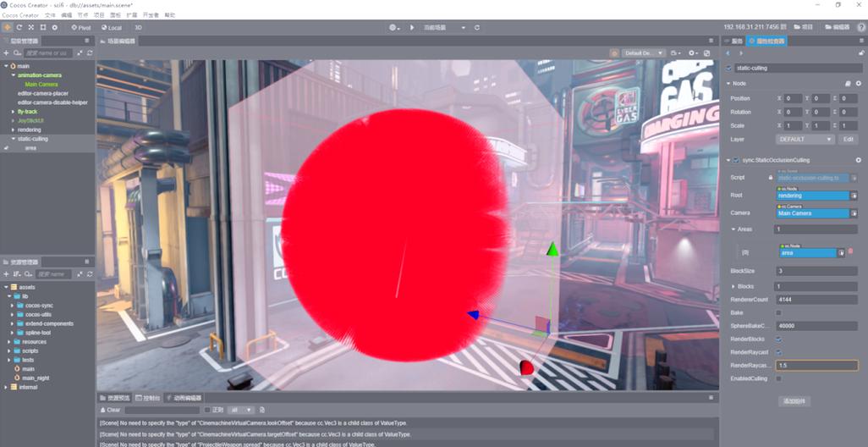Add a new node in hierarchy panel
868x447 pixels.
click(x=6, y=52)
